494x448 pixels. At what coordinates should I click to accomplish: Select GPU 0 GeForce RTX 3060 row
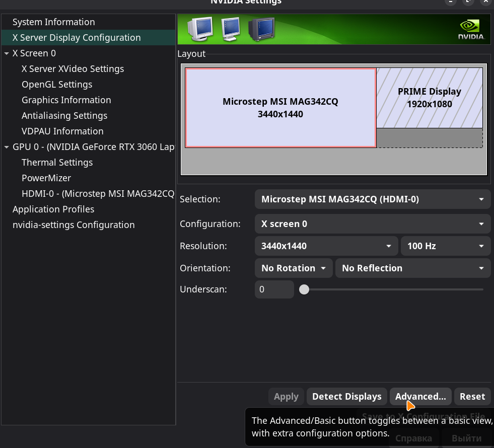click(x=93, y=147)
